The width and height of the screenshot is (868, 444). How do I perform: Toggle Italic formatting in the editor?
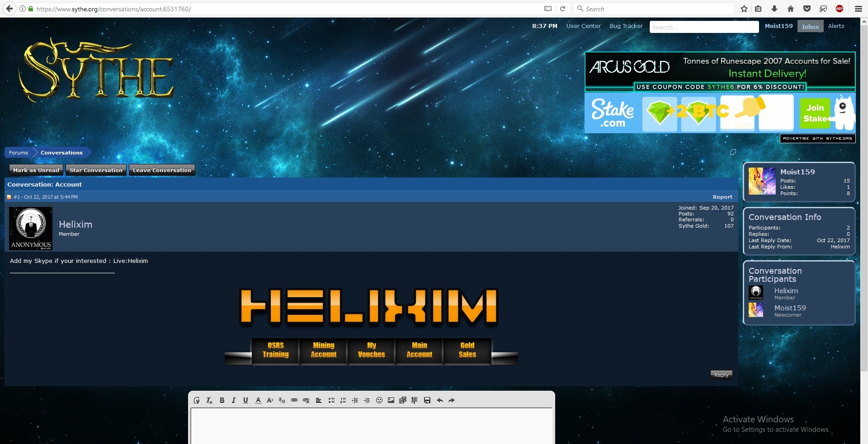[x=234, y=400]
